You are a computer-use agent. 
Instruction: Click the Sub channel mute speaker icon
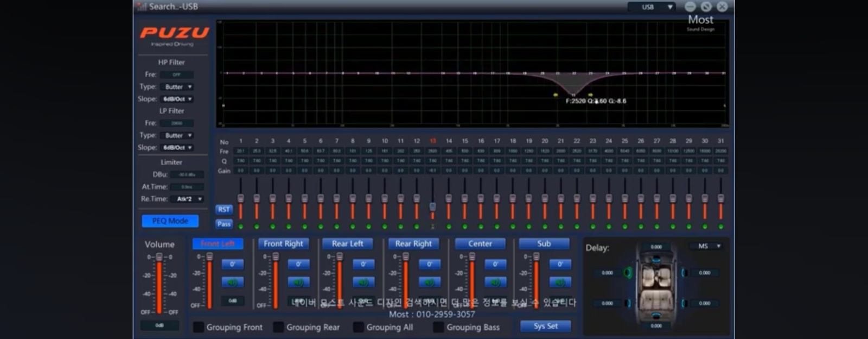[560, 282]
